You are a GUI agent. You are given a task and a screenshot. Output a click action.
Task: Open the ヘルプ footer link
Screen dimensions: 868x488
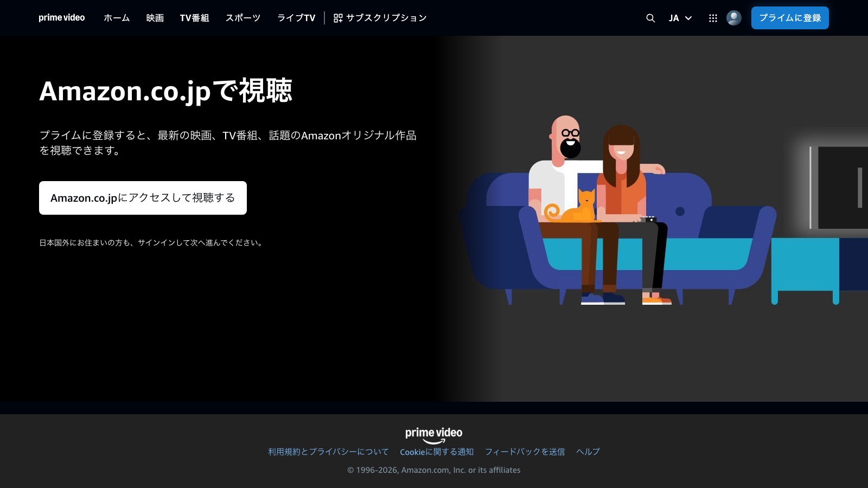coord(588,452)
